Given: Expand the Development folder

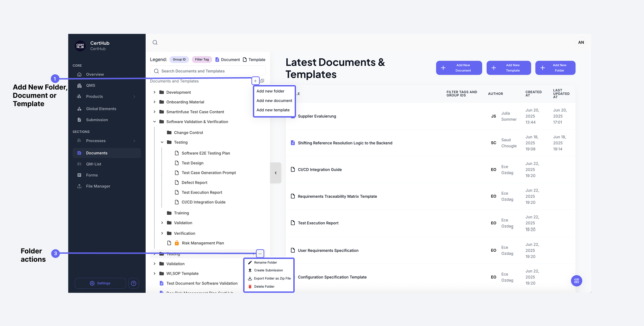Looking at the screenshot, I should pyautogui.click(x=154, y=92).
